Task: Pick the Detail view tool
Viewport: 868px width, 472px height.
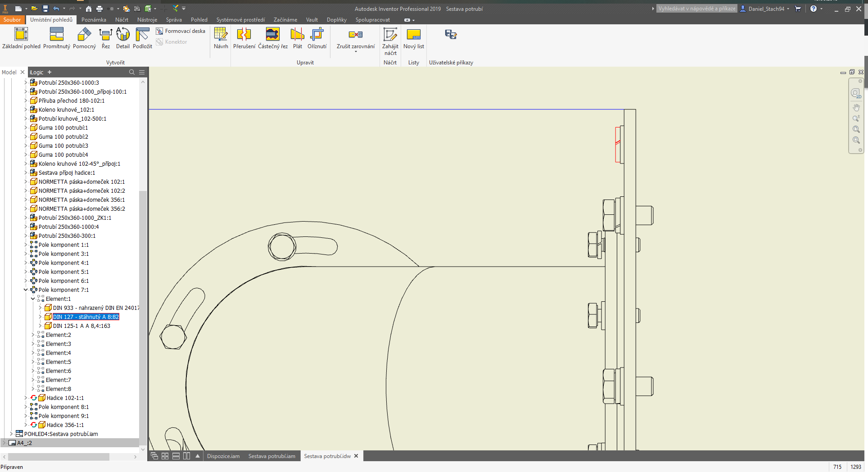Action: tap(122, 38)
